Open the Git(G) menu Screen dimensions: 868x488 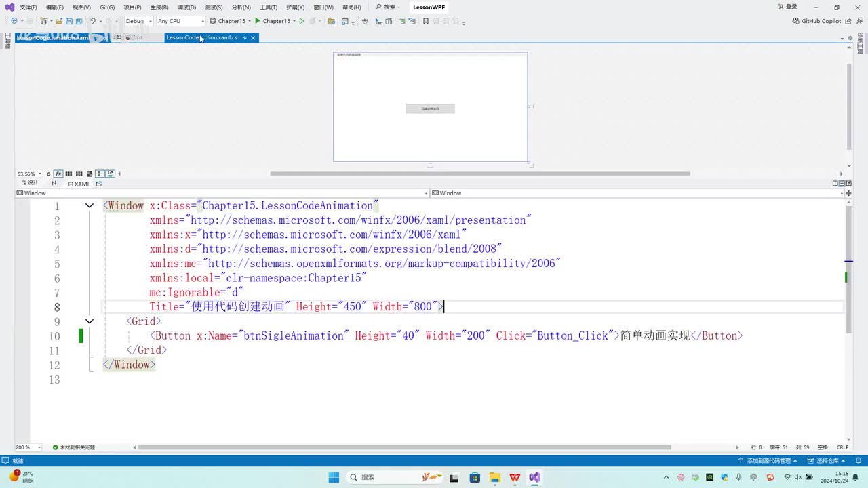pos(107,7)
